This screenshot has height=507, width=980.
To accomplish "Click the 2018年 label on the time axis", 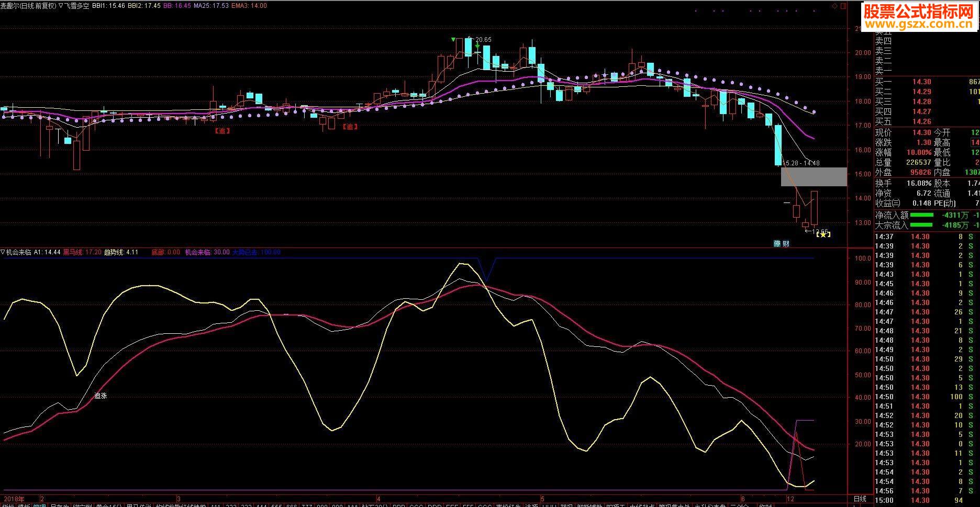I will (x=13, y=499).
